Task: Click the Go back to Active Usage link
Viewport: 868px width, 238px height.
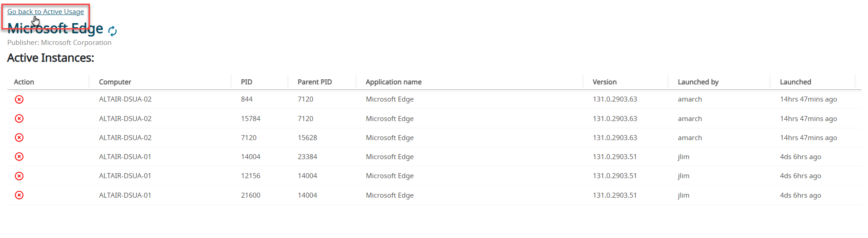Action: pos(45,12)
